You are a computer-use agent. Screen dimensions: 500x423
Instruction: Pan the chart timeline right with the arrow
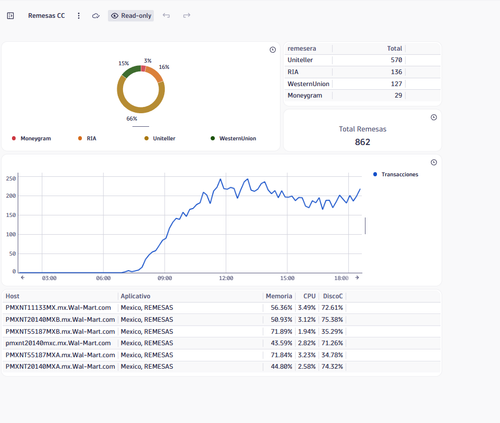click(x=357, y=277)
